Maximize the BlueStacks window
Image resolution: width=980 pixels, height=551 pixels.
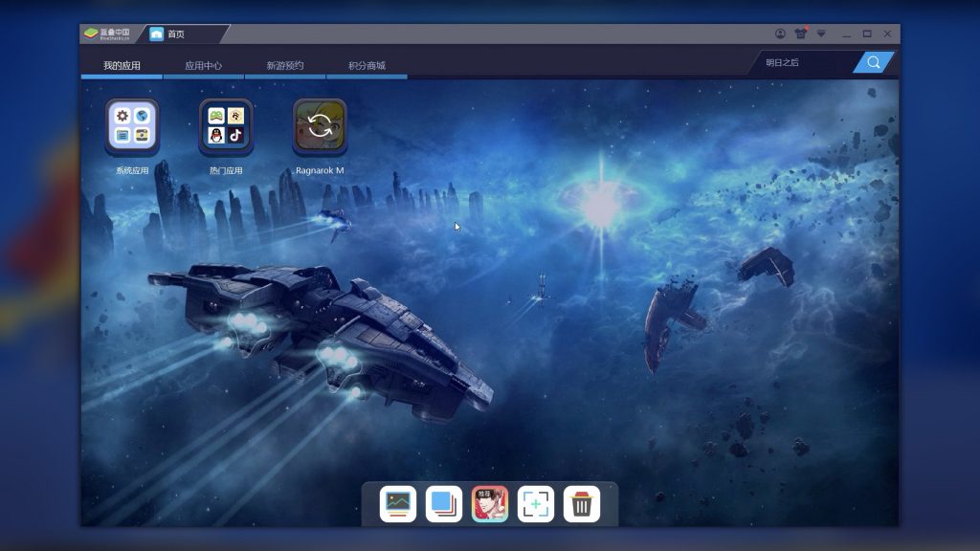(867, 33)
